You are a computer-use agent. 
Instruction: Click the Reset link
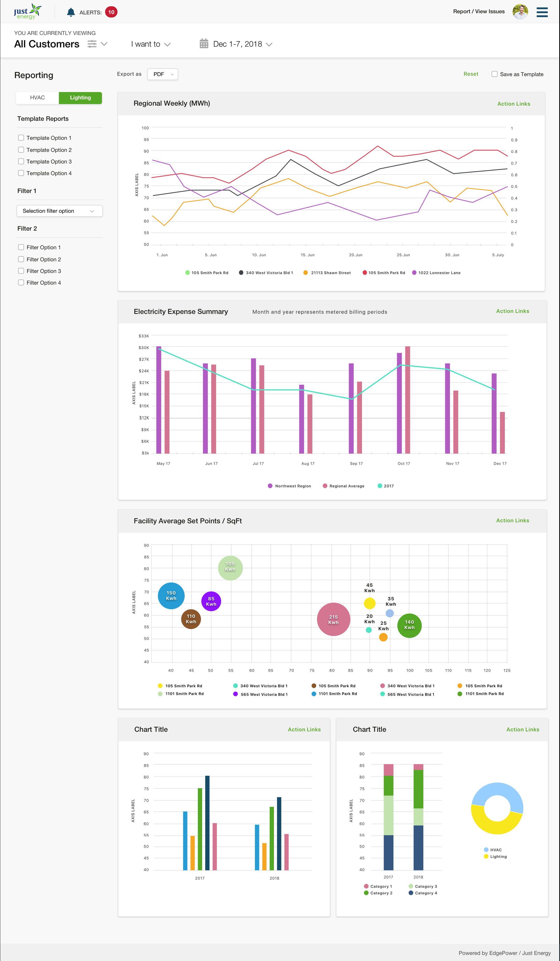coord(471,74)
